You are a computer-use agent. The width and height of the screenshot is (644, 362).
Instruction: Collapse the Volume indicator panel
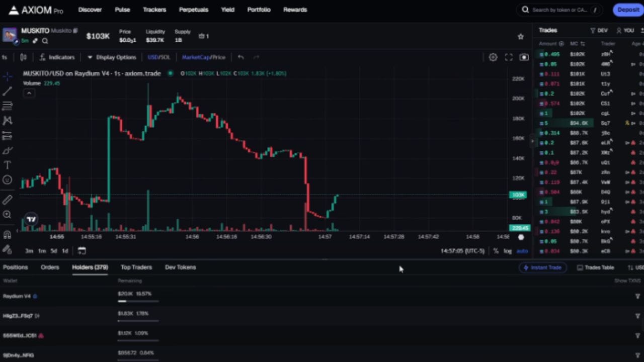click(x=29, y=93)
